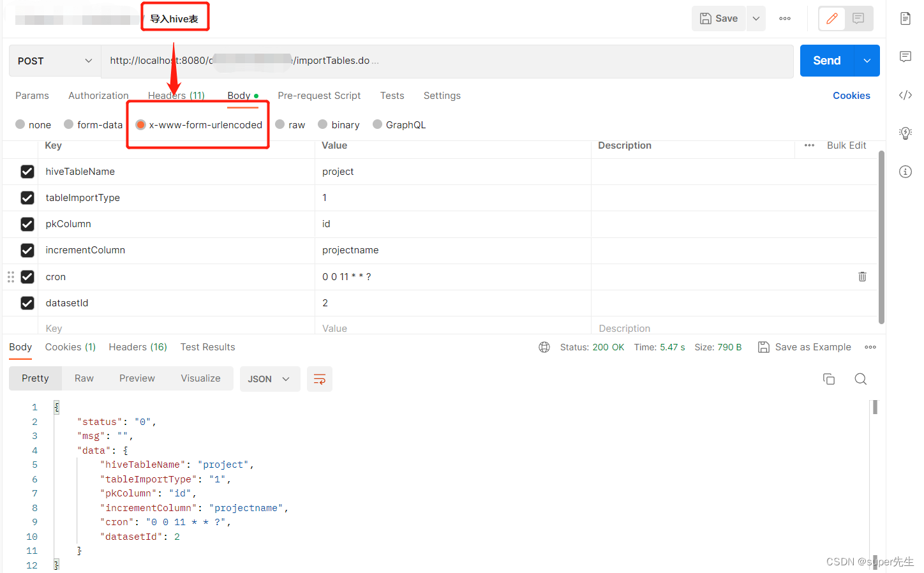
Task: Switch to the Body request tab
Action: pyautogui.click(x=242, y=96)
